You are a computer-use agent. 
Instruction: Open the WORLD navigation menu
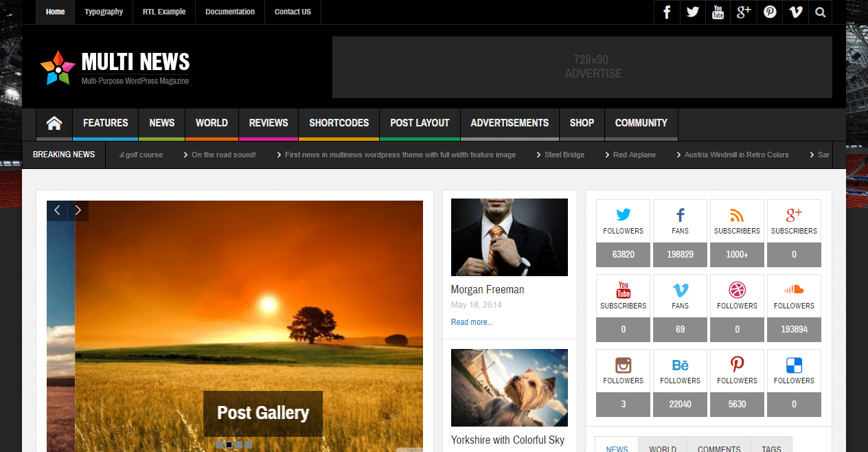[x=212, y=124]
